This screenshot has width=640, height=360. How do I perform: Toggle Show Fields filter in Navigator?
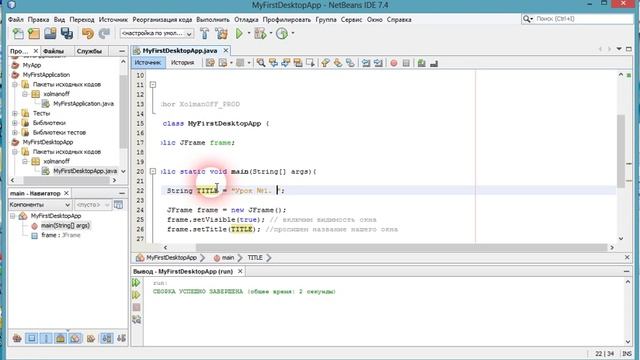tap(31, 338)
